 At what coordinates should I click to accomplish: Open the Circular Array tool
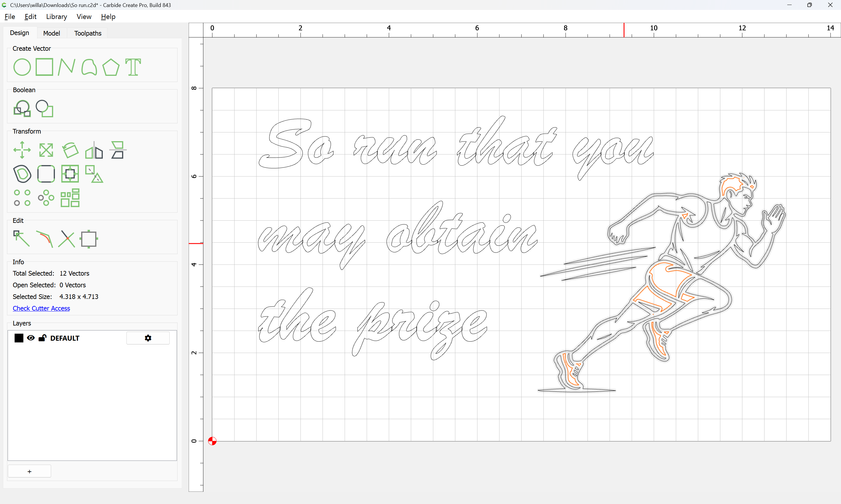46,198
